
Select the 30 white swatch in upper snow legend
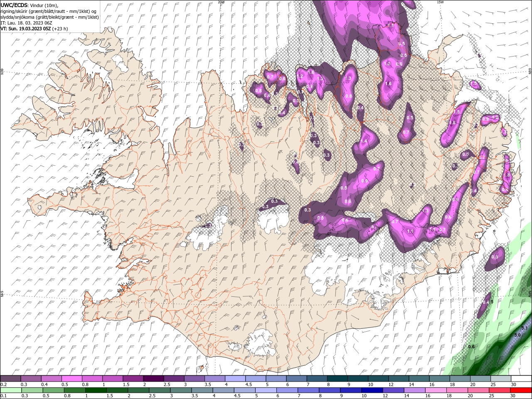521,379
